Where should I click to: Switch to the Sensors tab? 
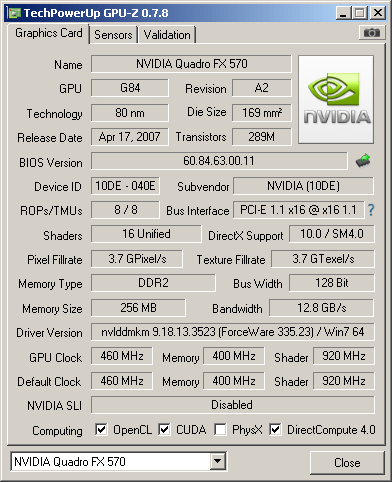[113, 35]
